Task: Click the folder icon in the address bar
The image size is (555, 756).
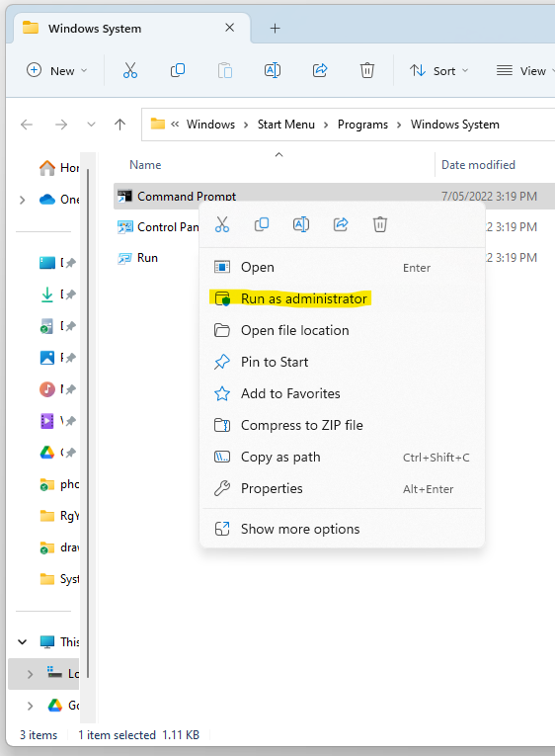Action: [158, 124]
